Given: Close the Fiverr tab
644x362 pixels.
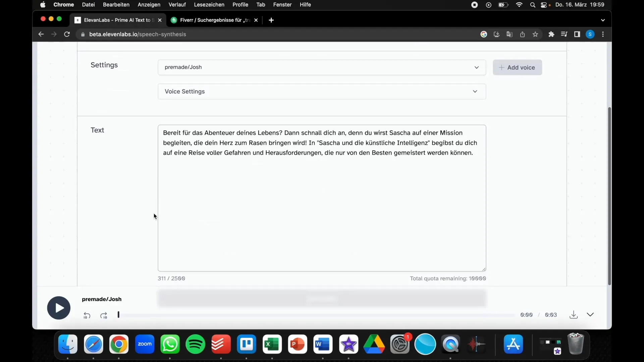Looking at the screenshot, I should [256, 20].
